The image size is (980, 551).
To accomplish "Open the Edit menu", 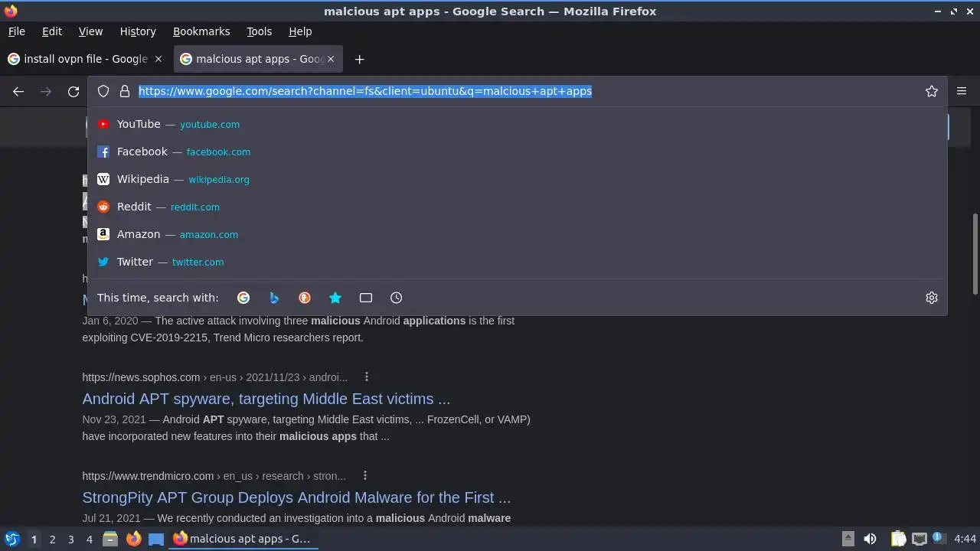I will pos(52,31).
